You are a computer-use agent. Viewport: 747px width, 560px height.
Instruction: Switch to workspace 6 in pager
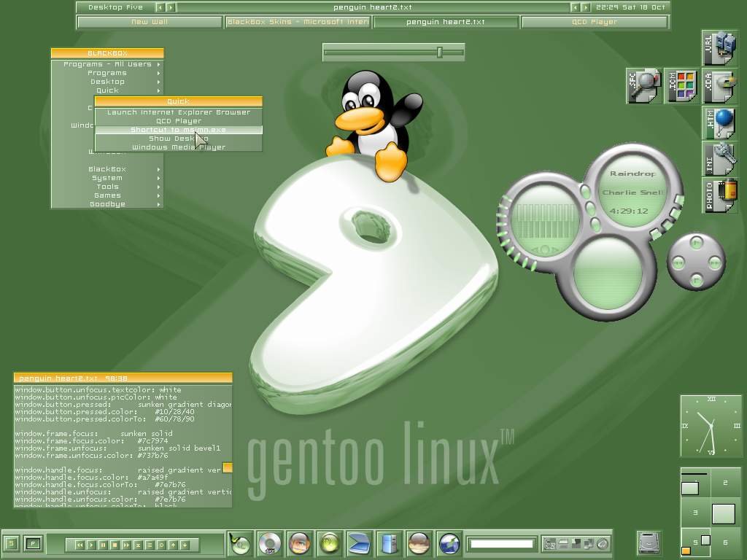(x=726, y=542)
